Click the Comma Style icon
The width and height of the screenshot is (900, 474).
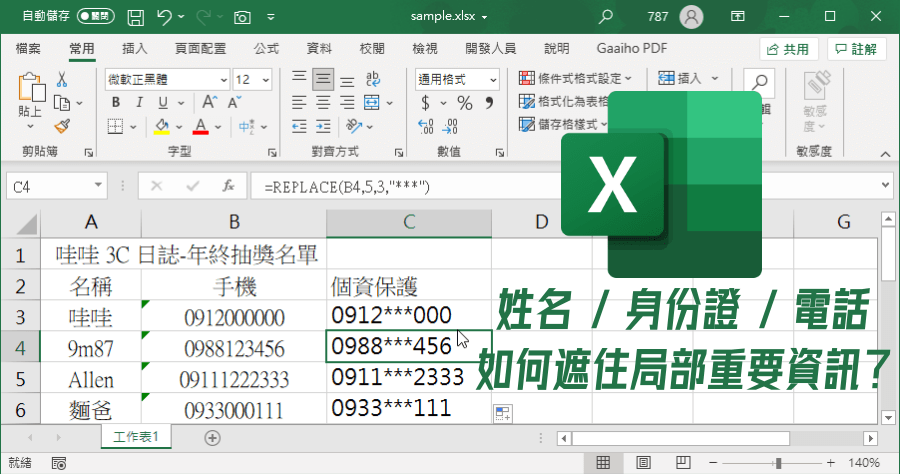(x=489, y=103)
